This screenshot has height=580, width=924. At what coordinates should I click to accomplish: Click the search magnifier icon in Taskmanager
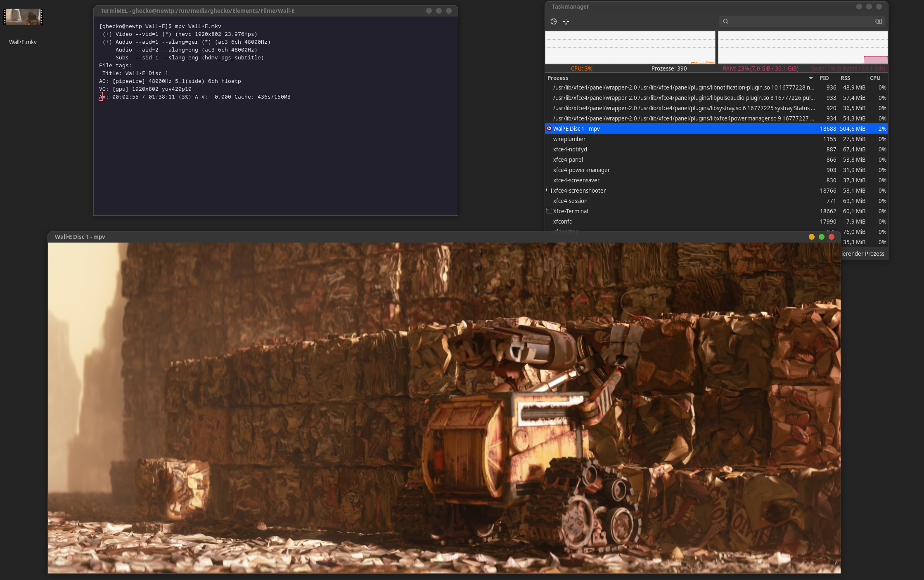point(726,21)
